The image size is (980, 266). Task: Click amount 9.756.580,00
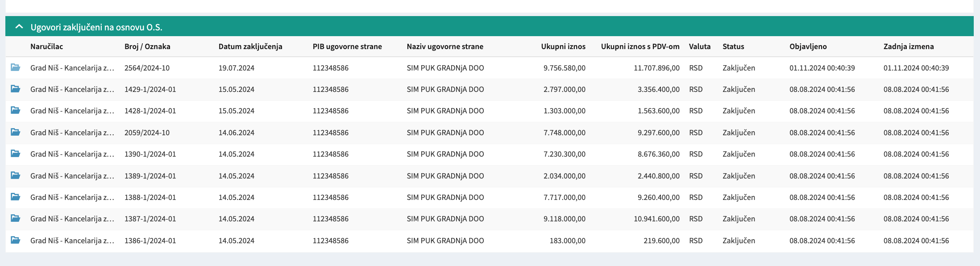pyautogui.click(x=565, y=68)
